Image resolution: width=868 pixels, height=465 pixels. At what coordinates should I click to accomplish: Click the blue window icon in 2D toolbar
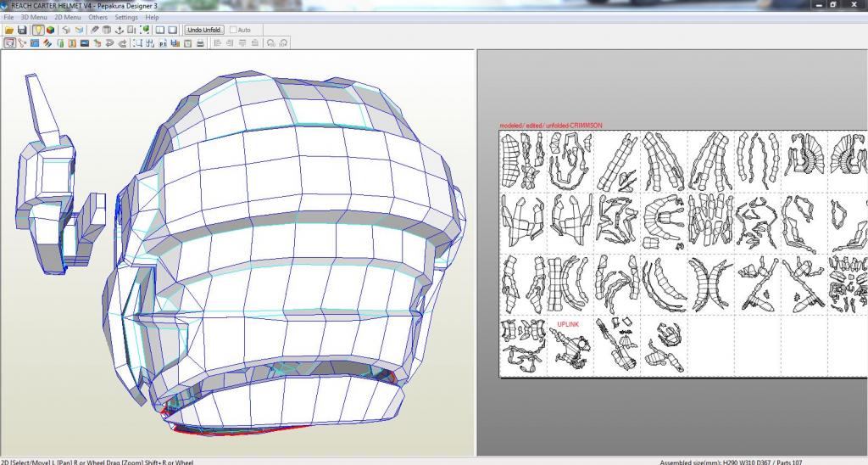[35, 42]
